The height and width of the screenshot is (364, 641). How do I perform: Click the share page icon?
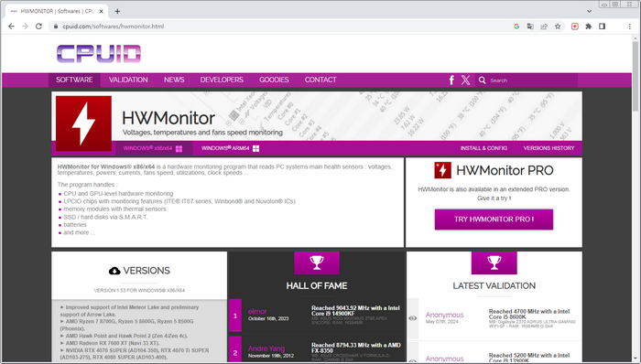(x=544, y=27)
